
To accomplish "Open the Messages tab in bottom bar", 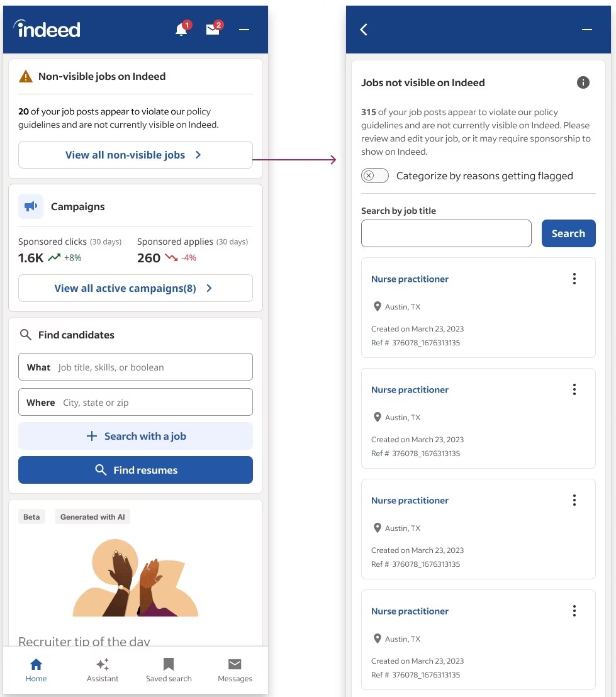I will pos(235,670).
